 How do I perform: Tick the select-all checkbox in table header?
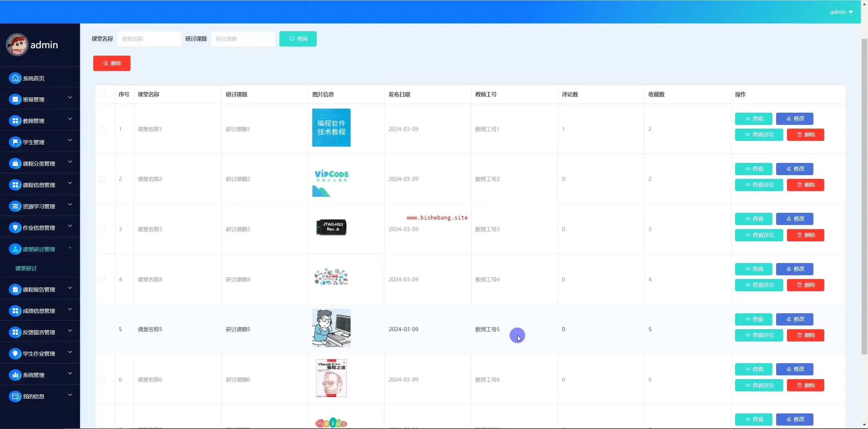click(102, 95)
